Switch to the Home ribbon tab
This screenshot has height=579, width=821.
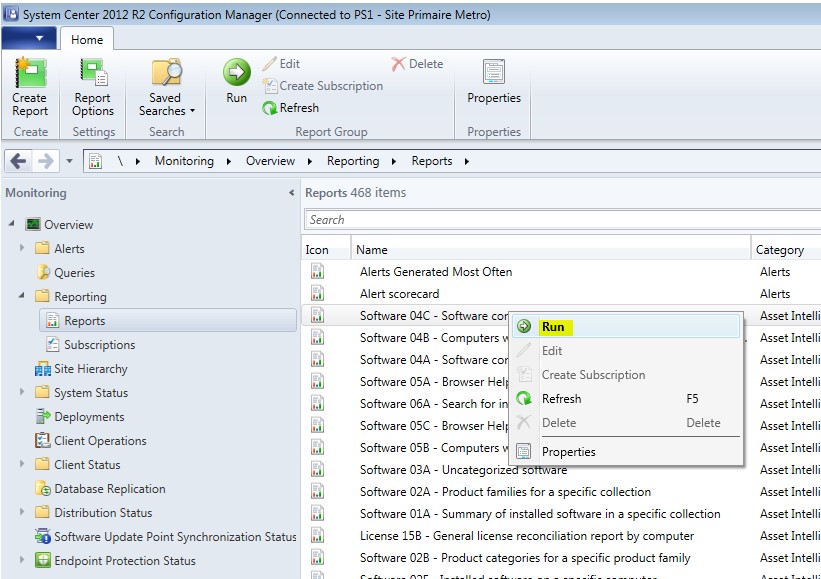click(87, 39)
